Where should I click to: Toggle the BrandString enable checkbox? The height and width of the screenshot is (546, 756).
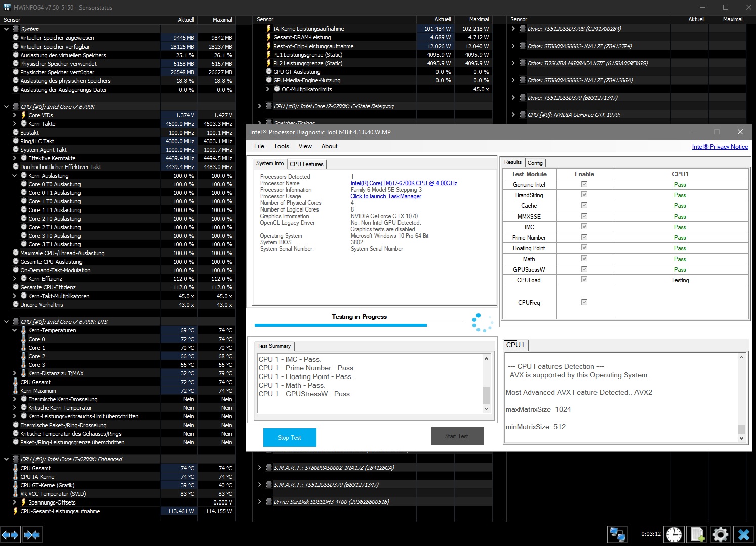click(x=584, y=195)
